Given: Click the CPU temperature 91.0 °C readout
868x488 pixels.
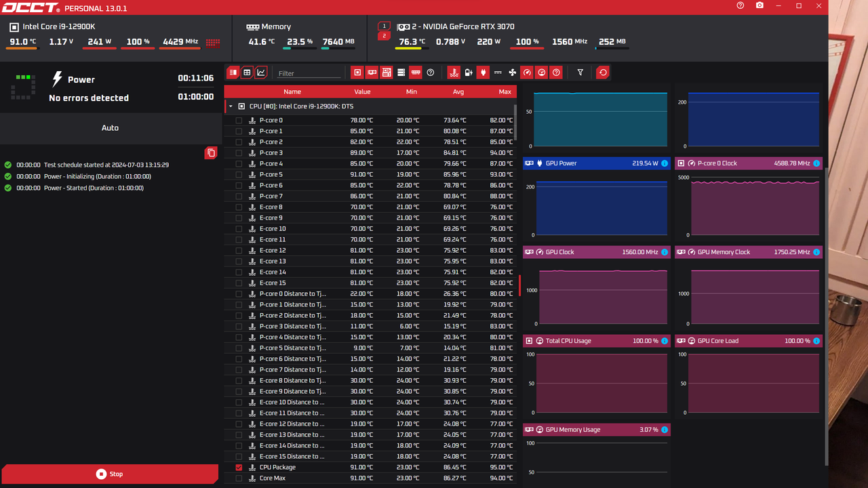Looking at the screenshot, I should [22, 42].
